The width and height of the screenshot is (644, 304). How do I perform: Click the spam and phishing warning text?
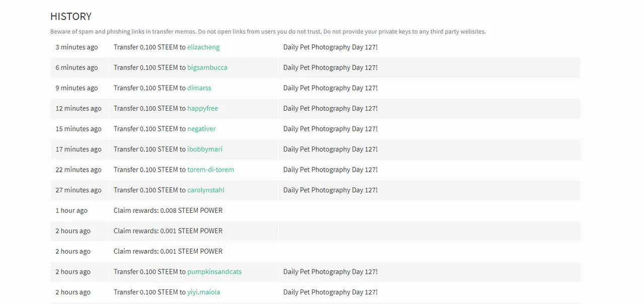268,32
